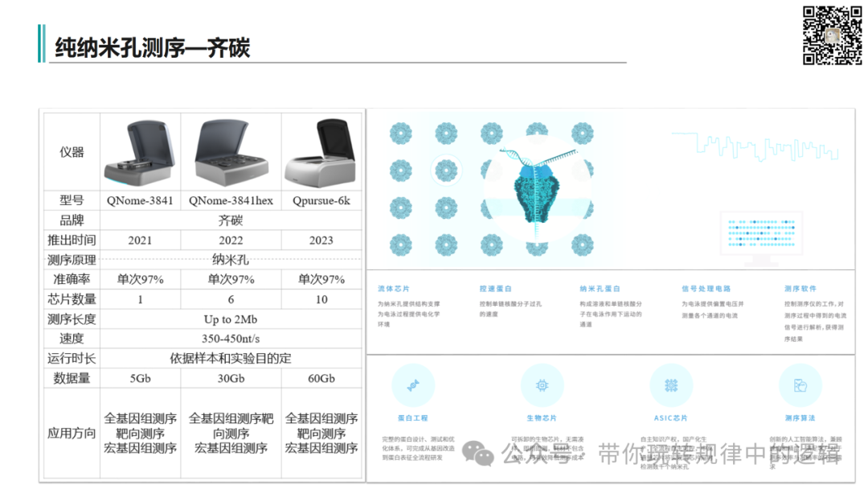Image resolution: width=868 pixels, height=489 pixels.
Task: Click the 仪器 row header
Action: 72,152
